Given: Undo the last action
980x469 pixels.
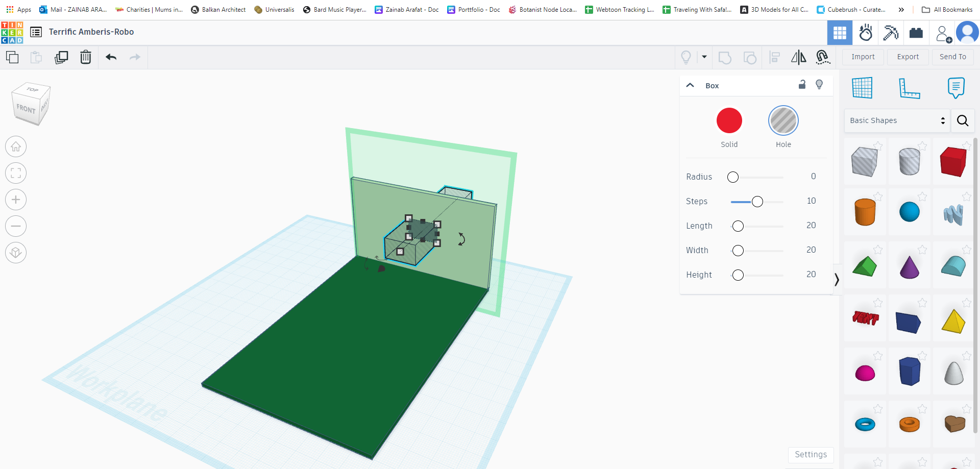Looking at the screenshot, I should coord(111,57).
